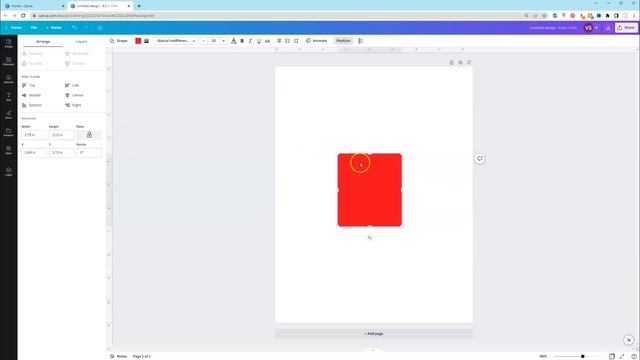Viewport: 640px width, 360px height.
Task: Toggle bold text formatting
Action: [242, 41]
